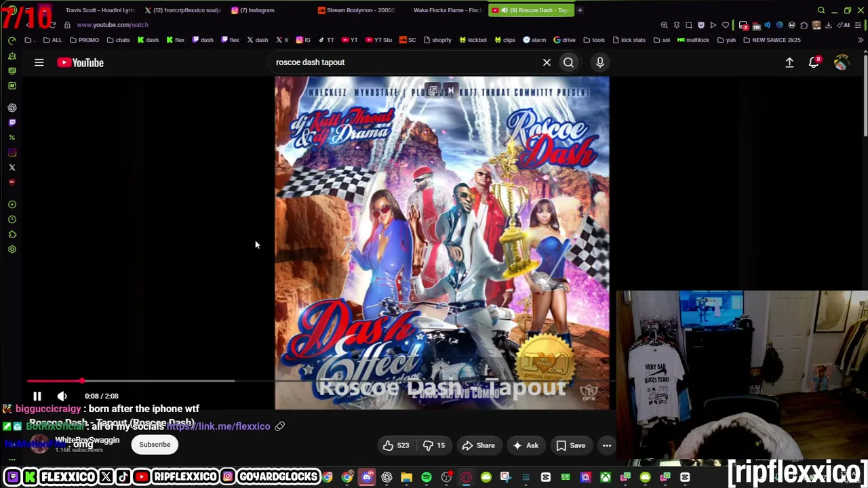Open more actions ellipsis menu
Image resolution: width=868 pixels, height=488 pixels.
[607, 445]
